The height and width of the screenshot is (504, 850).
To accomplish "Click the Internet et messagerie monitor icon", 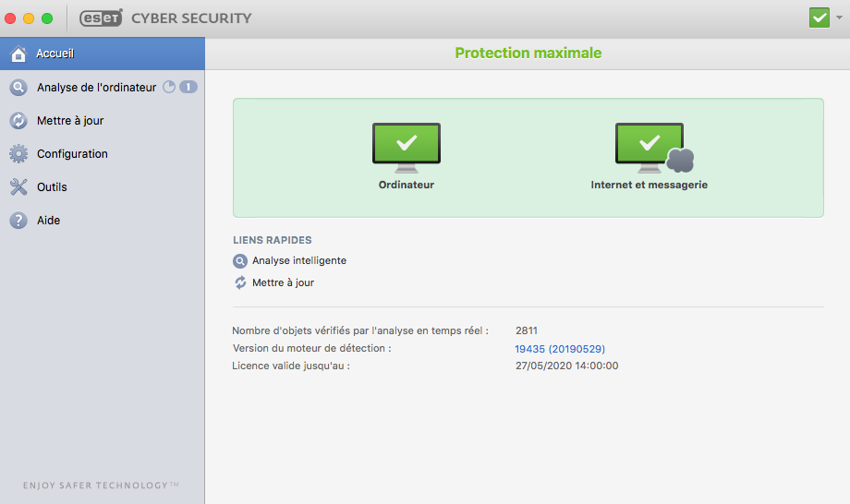I will click(654, 148).
